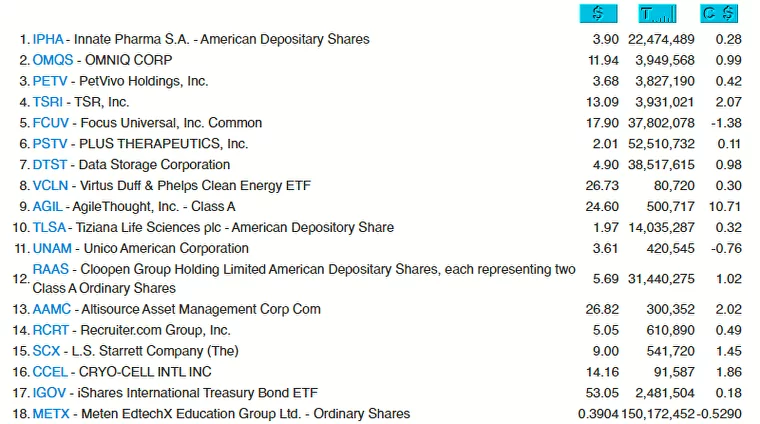Open the DTST Data Storage link
The width and height of the screenshot is (760, 424).
click(x=50, y=165)
